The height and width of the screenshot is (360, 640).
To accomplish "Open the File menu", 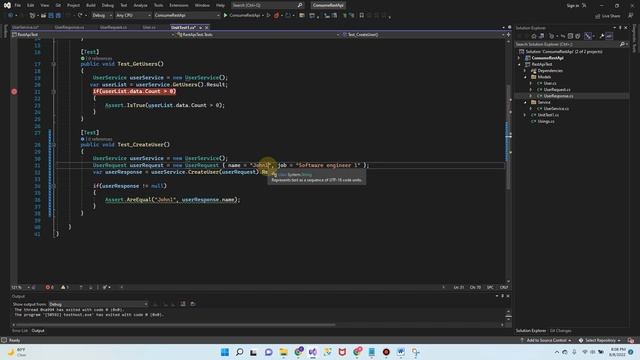I will [x=18, y=5].
